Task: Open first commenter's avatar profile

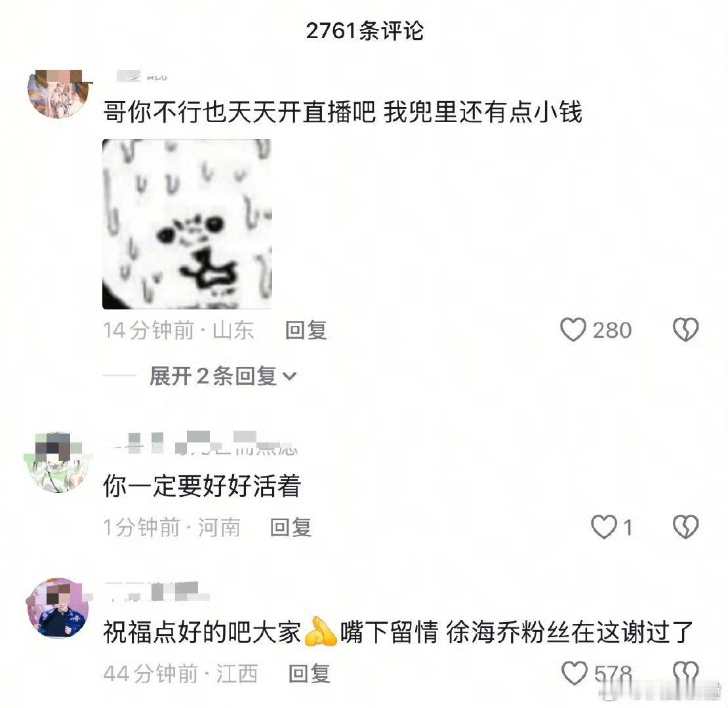Action: (58, 94)
